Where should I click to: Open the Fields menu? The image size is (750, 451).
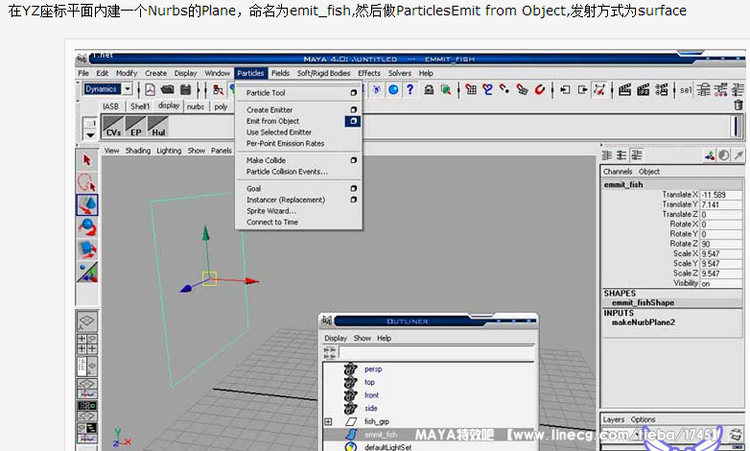click(281, 73)
